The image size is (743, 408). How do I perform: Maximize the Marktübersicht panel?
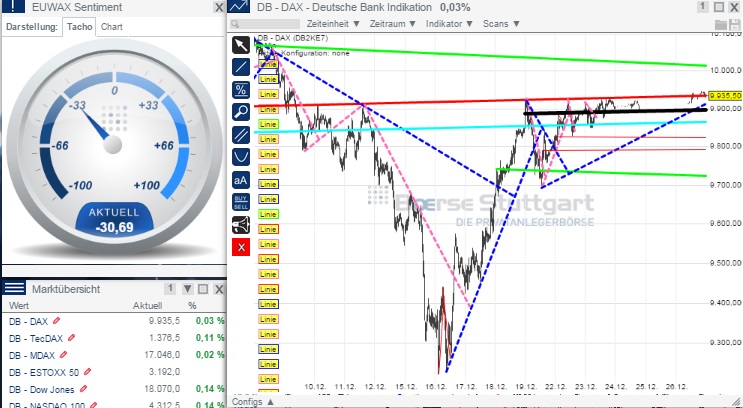coord(203,289)
